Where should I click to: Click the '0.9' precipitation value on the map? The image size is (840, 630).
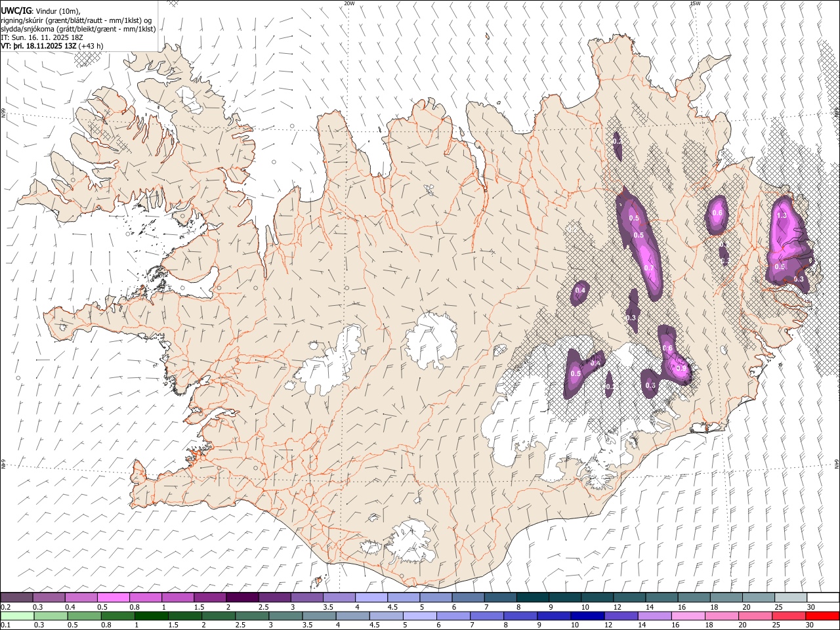(x=681, y=369)
